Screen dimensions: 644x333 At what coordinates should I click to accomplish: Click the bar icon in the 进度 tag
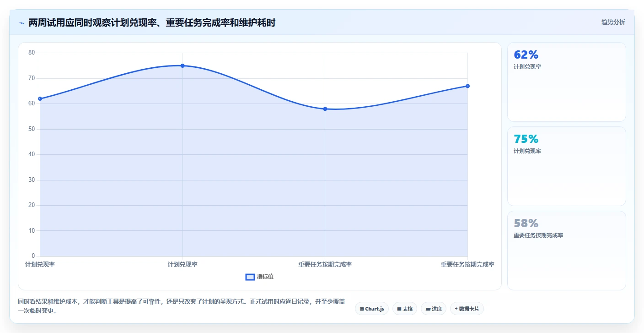click(x=428, y=309)
